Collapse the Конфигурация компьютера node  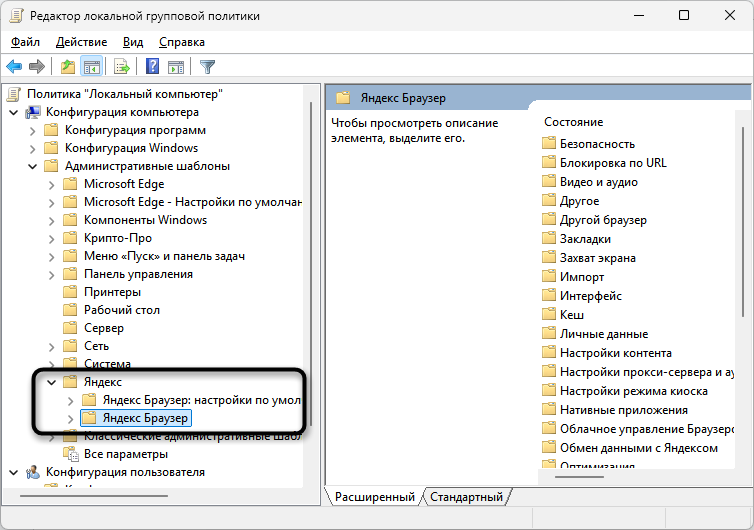[x=14, y=113]
